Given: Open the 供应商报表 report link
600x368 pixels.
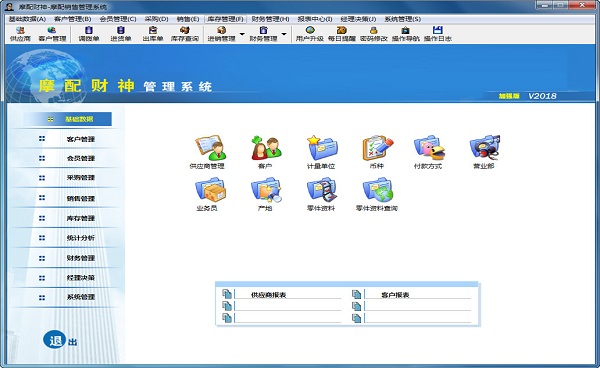Looking at the screenshot, I should coord(269,295).
